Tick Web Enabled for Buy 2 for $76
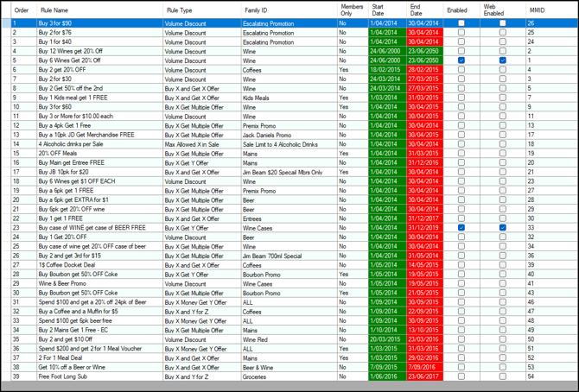 tap(503, 32)
